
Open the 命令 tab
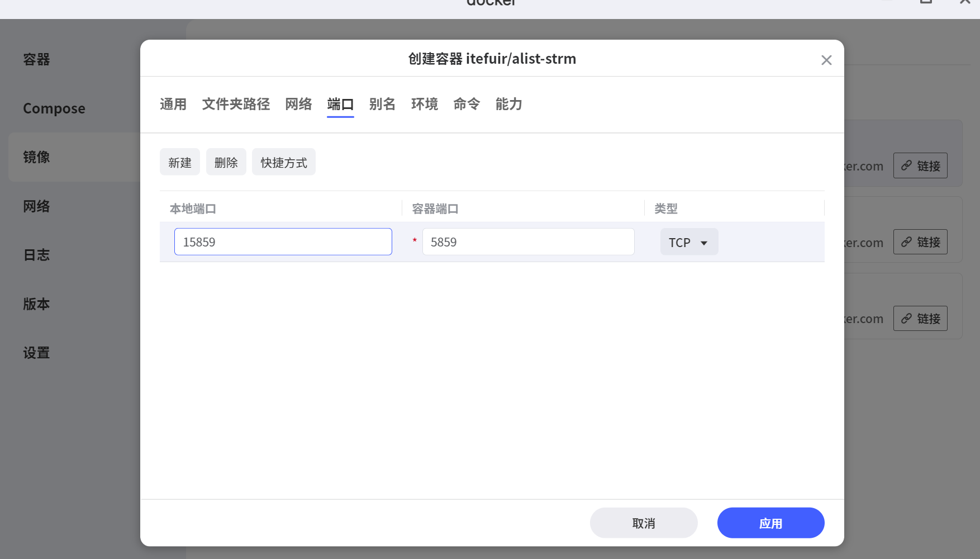click(x=467, y=105)
